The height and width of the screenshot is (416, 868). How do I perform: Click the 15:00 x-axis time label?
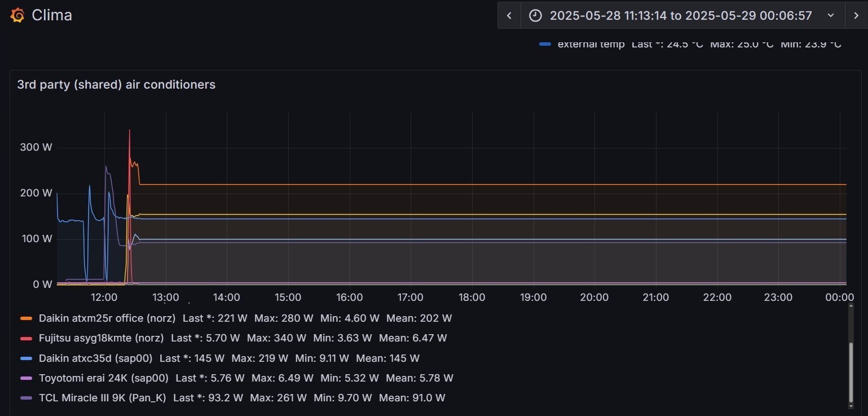(x=288, y=297)
